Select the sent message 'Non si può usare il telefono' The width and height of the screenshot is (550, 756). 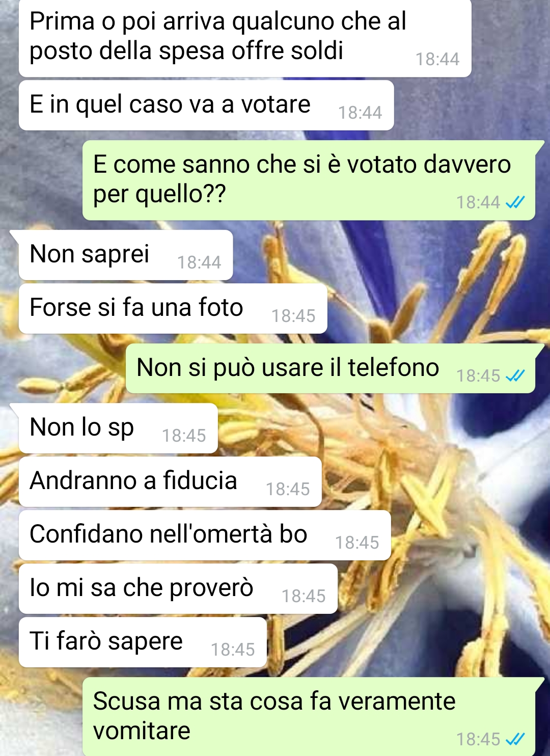point(331,368)
